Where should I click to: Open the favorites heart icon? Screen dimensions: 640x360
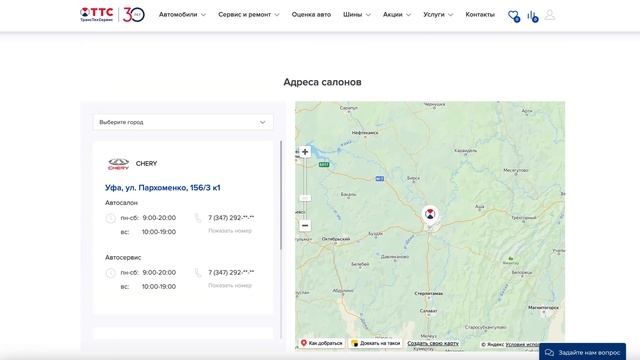coord(513,16)
